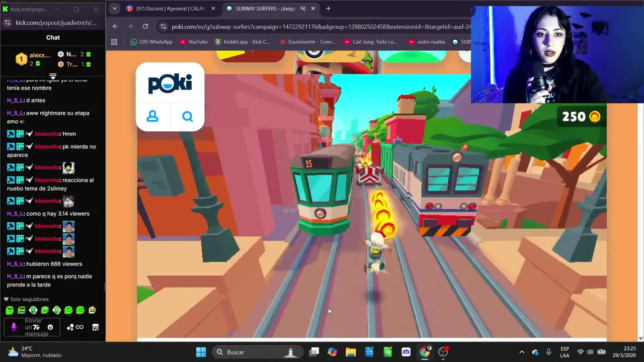Click the Buscar taskbar search box

click(x=258, y=352)
